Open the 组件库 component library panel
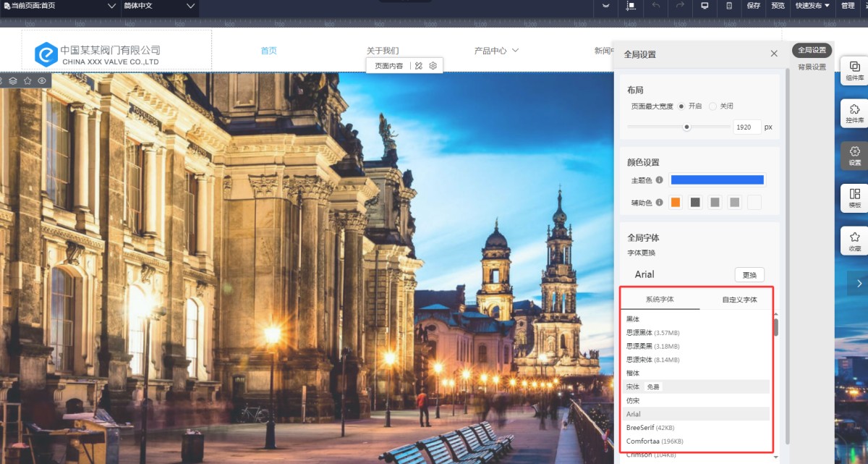The height and width of the screenshot is (464, 868). coord(854,71)
